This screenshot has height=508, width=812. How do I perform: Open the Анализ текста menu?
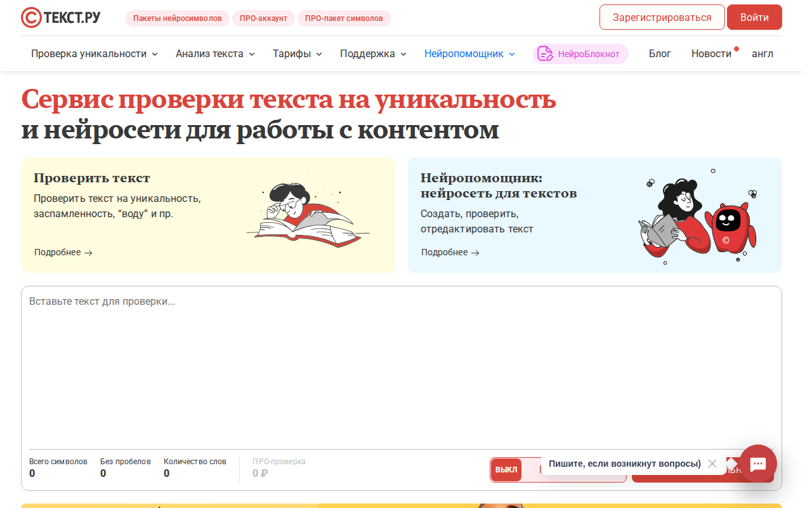coord(216,54)
